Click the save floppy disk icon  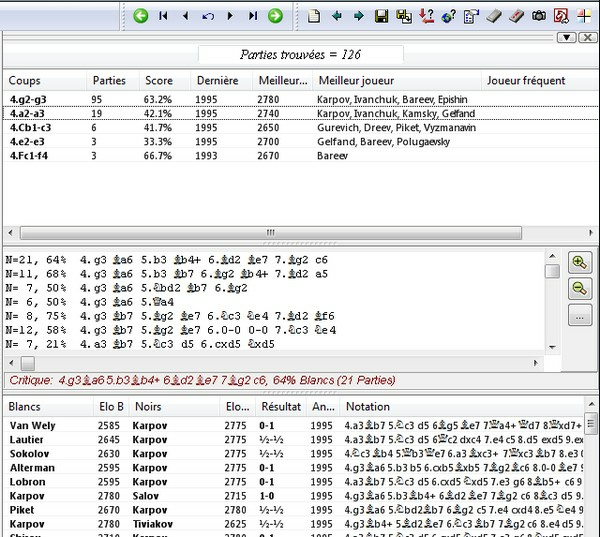click(381, 16)
